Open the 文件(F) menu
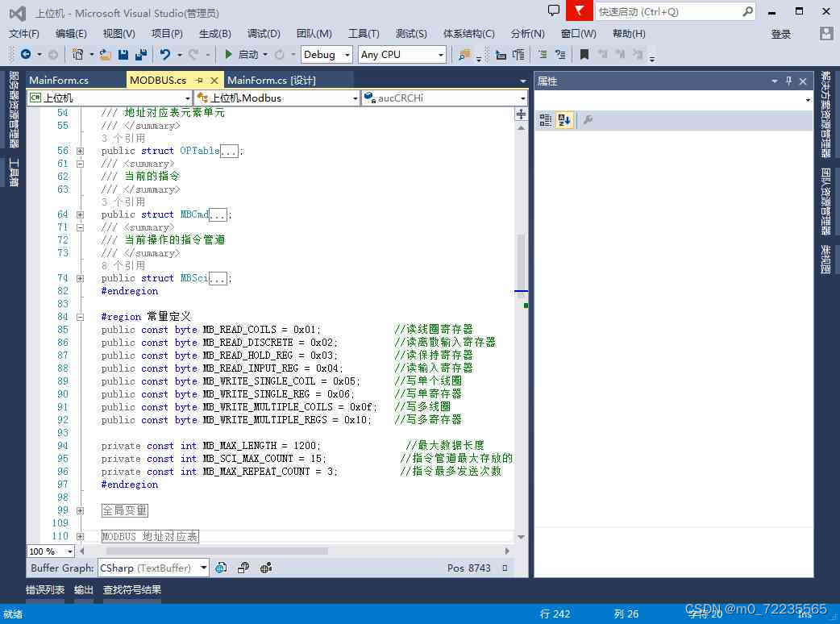 (23, 34)
